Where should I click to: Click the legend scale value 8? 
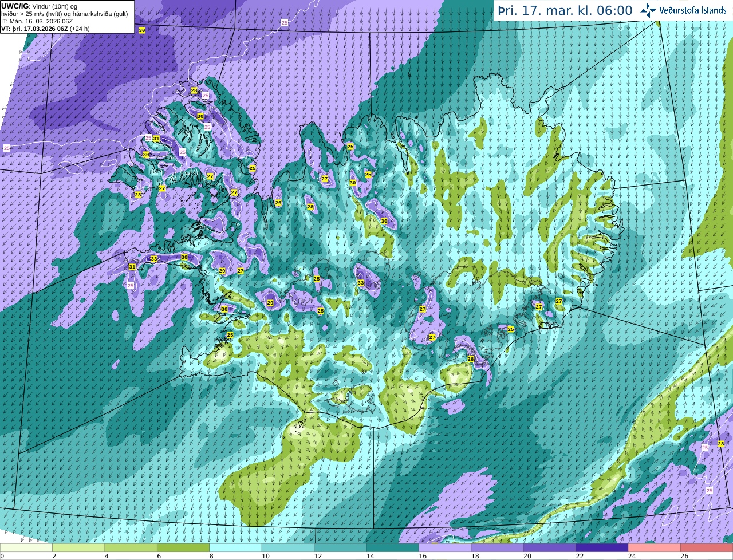pos(211,556)
